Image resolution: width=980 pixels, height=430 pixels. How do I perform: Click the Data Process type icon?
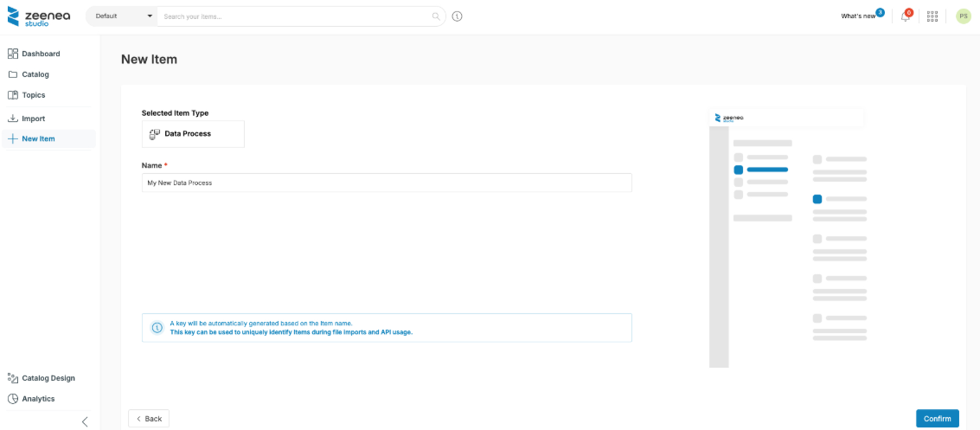(155, 134)
